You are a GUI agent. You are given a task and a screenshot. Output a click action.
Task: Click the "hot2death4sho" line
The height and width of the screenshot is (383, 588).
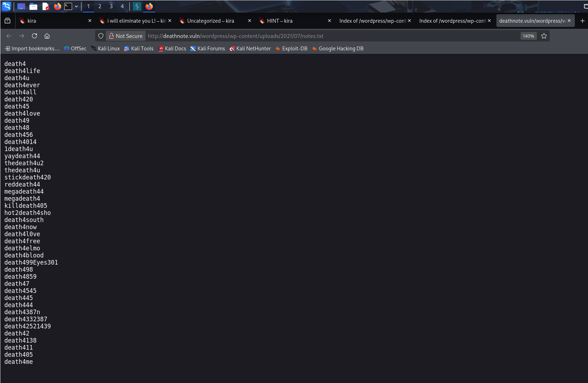pos(28,213)
